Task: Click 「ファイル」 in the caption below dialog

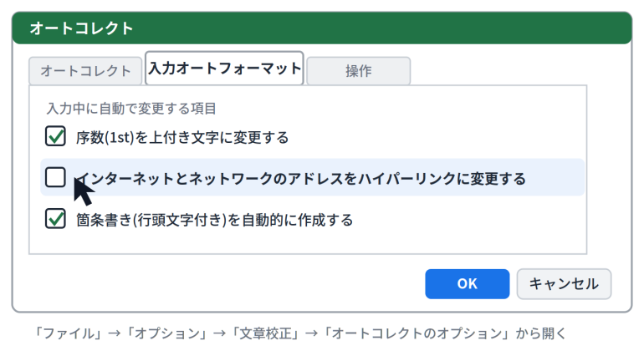Action: (x=69, y=333)
